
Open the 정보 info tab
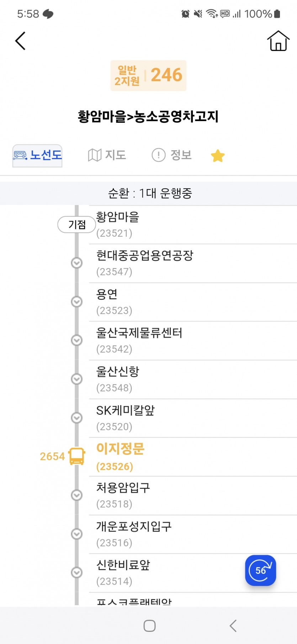(172, 155)
